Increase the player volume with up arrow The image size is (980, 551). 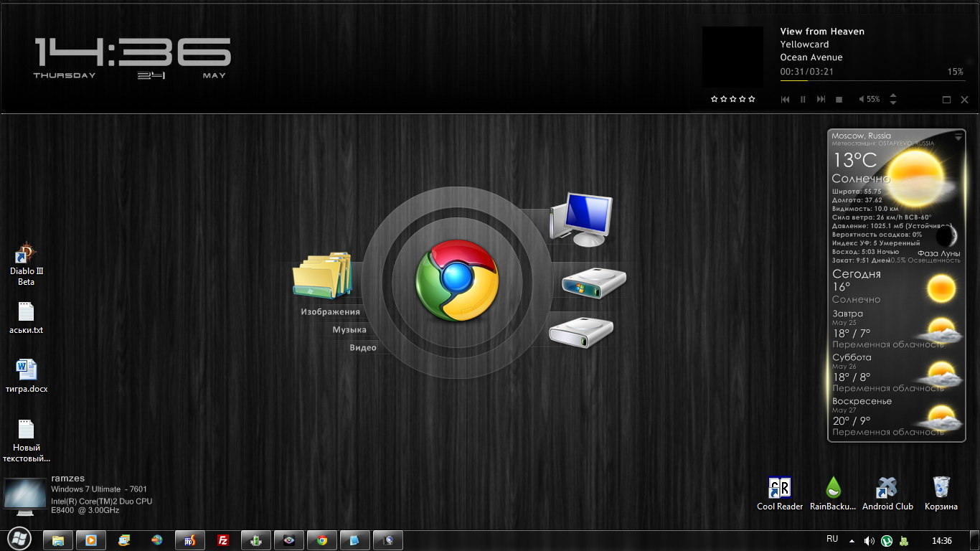pyautogui.click(x=893, y=95)
